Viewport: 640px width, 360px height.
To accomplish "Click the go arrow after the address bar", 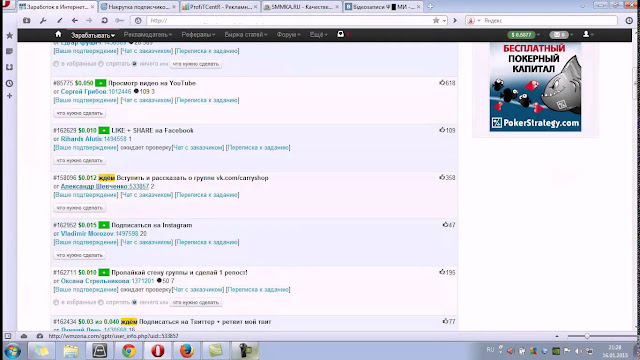I will click(455, 20).
